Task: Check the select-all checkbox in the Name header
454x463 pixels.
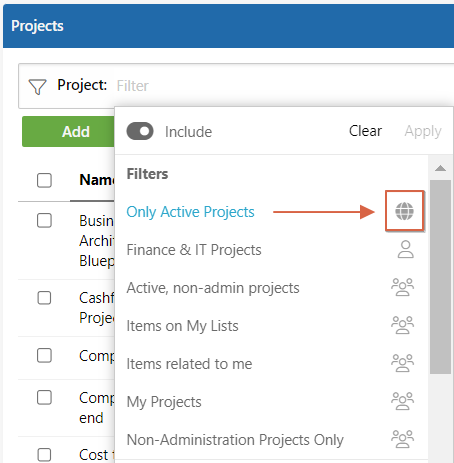Action: tap(44, 180)
